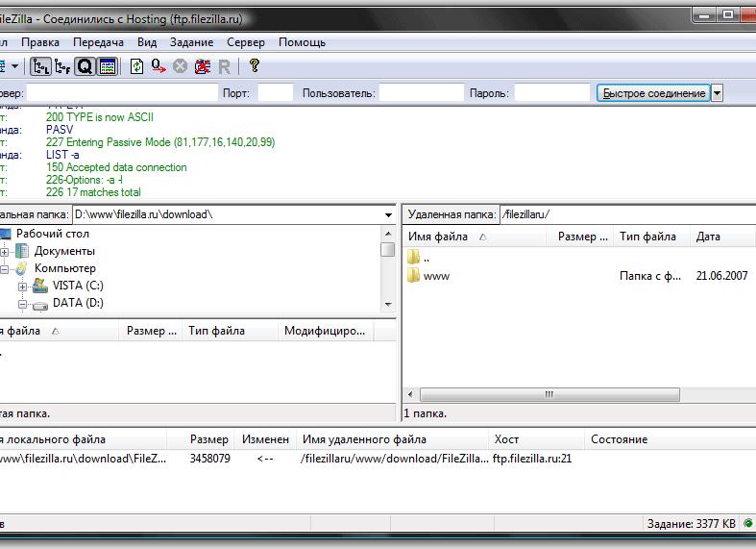756x549 pixels.
Task: Open quickconnect history dropdown arrow
Action: tap(717, 92)
